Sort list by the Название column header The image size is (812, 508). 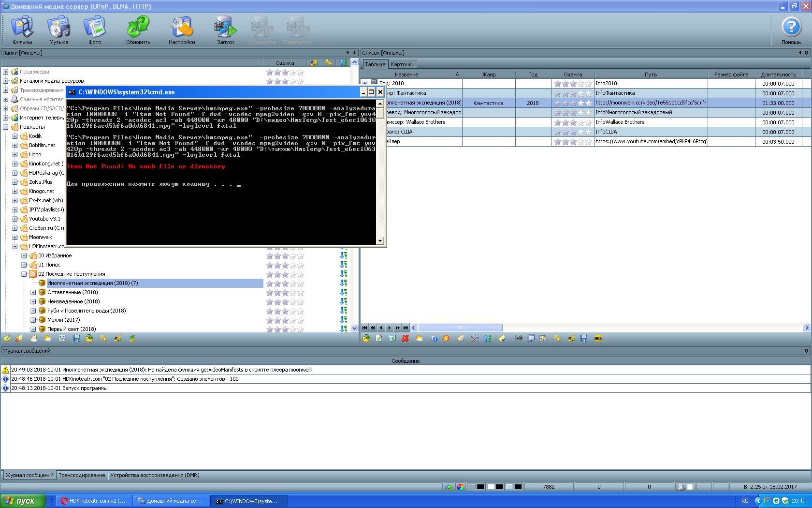tap(406, 75)
